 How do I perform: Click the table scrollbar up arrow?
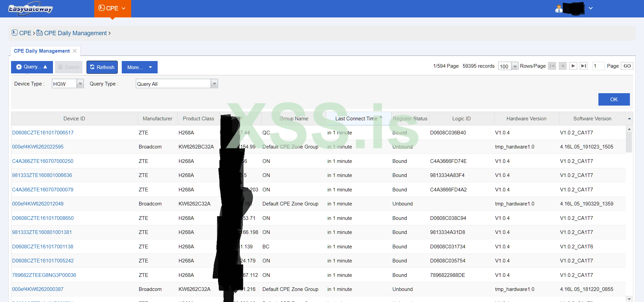pos(629,129)
